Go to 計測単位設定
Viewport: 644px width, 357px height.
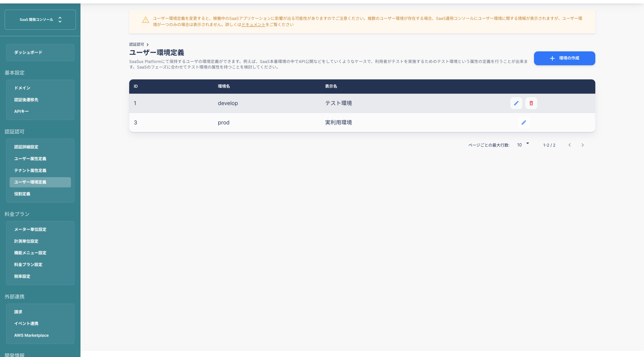(40, 241)
